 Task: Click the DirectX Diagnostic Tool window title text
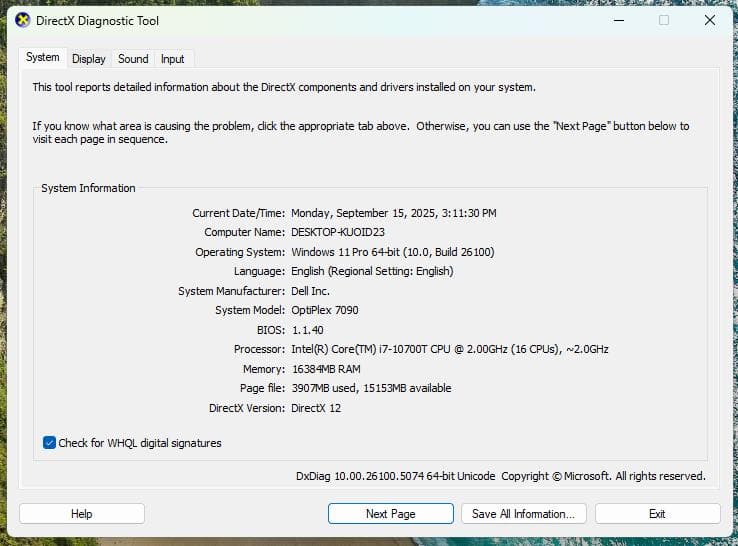point(97,21)
